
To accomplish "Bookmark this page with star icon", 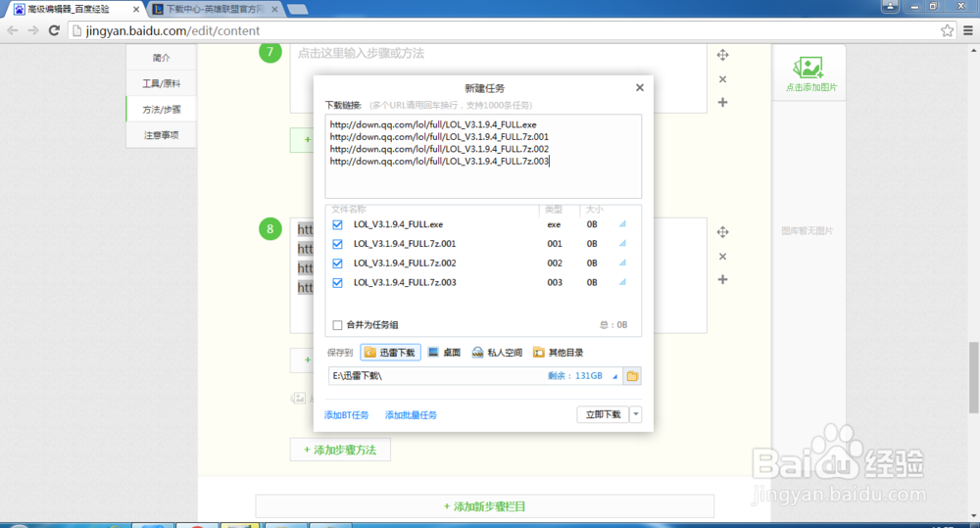I will (x=947, y=30).
